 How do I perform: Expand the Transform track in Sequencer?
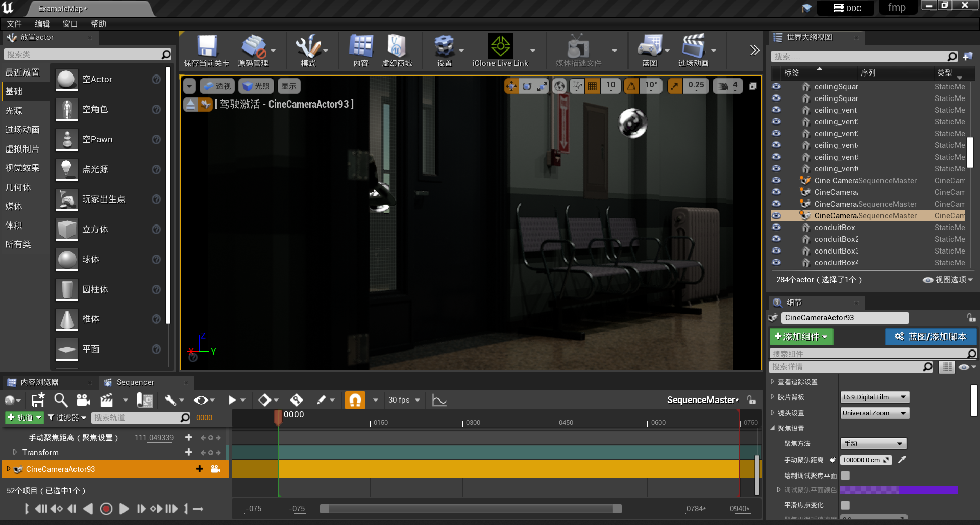click(15, 452)
